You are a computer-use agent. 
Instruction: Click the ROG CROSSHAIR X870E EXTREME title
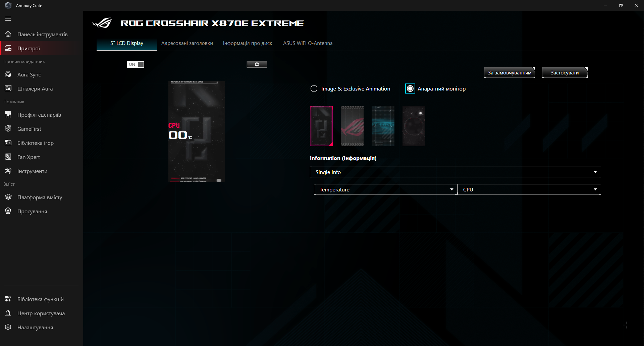(x=212, y=23)
